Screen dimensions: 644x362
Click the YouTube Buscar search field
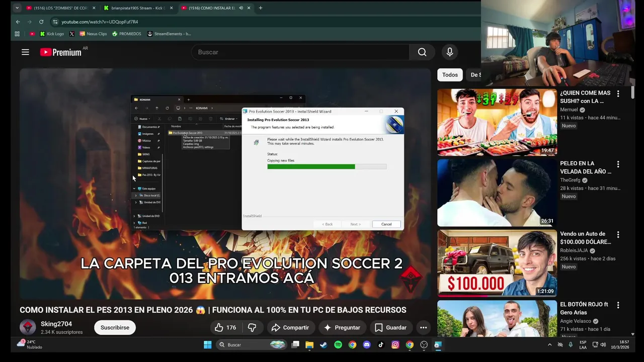pyautogui.click(x=300, y=52)
